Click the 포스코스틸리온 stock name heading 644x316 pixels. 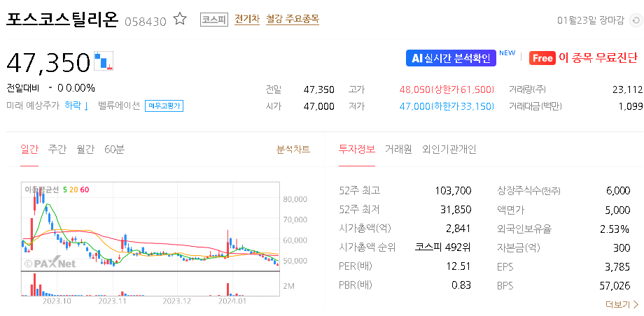[x=62, y=20]
